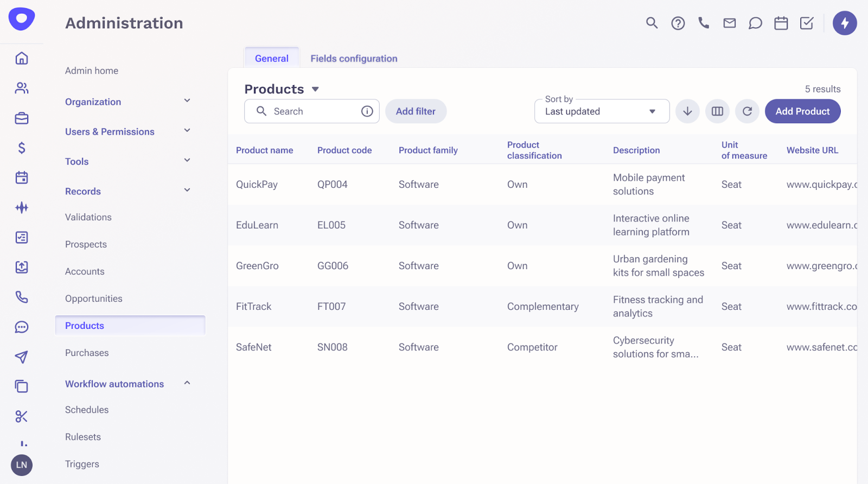Open column layout settings icon
Screen dimensions: 868x484
(x=717, y=111)
